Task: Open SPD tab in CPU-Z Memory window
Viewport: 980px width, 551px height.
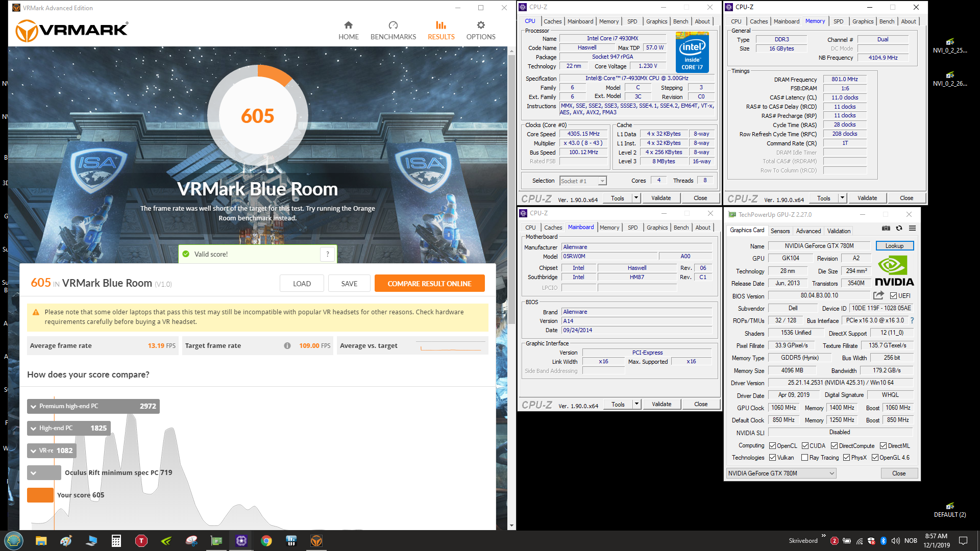Action: pyautogui.click(x=838, y=21)
